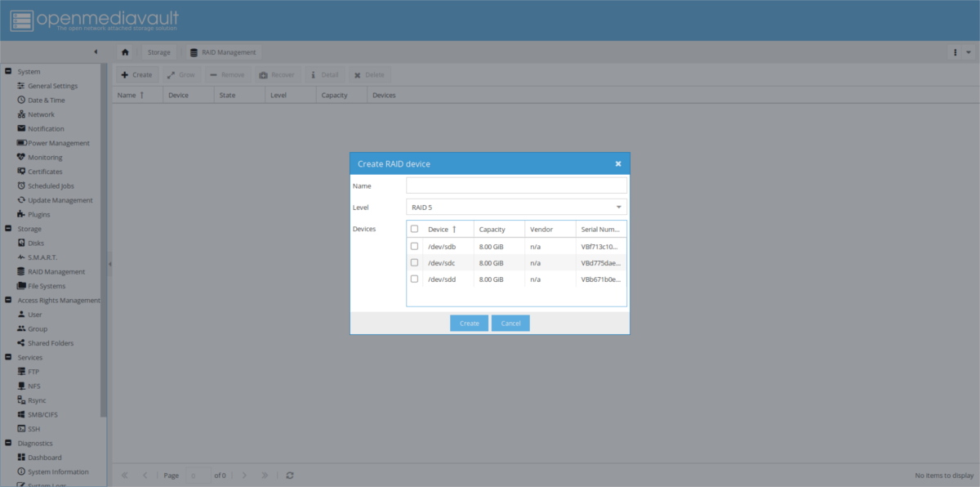Screen dimensions: 980x487
Task: Check the /dev/sdc device checkbox
Action: tap(414, 262)
